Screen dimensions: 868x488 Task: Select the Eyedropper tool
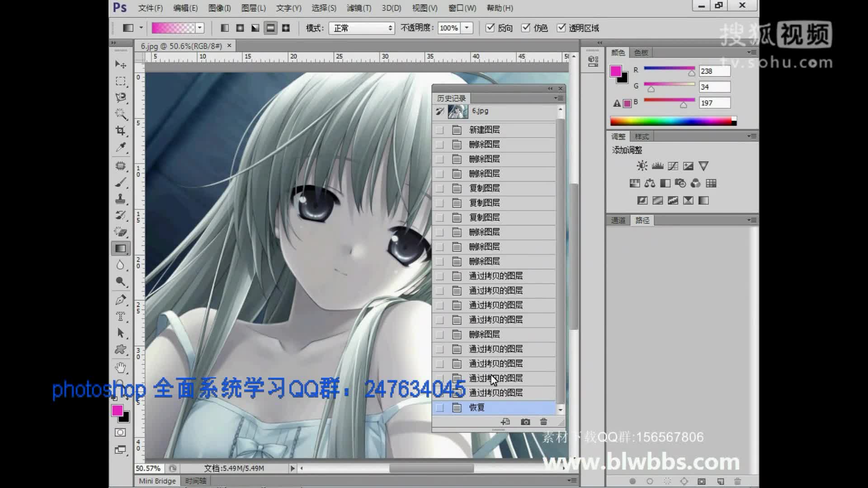tap(120, 147)
